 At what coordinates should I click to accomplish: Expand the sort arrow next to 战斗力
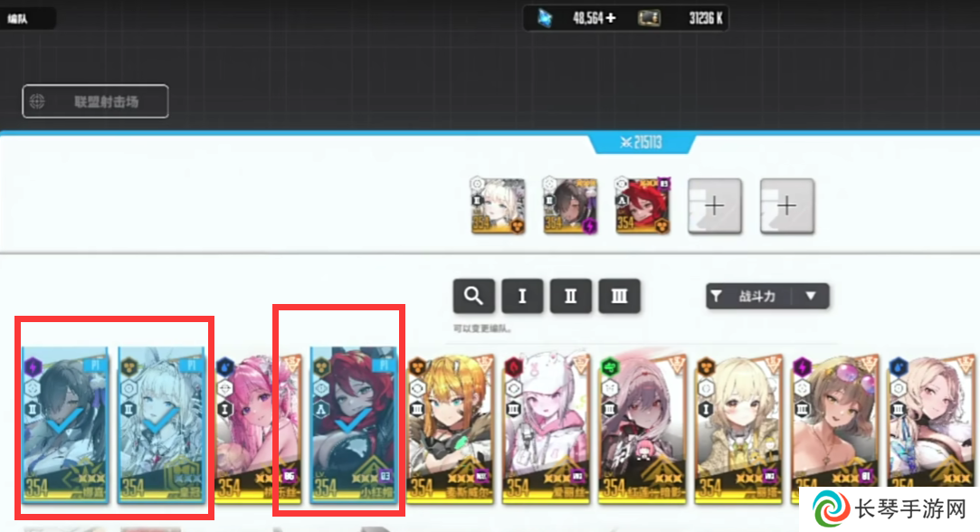[x=811, y=296]
